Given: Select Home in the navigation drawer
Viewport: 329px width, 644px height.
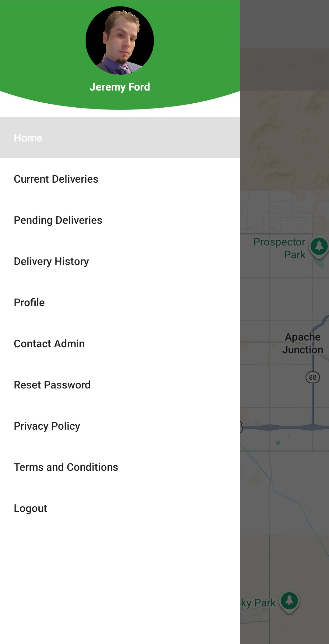Looking at the screenshot, I should tap(28, 137).
